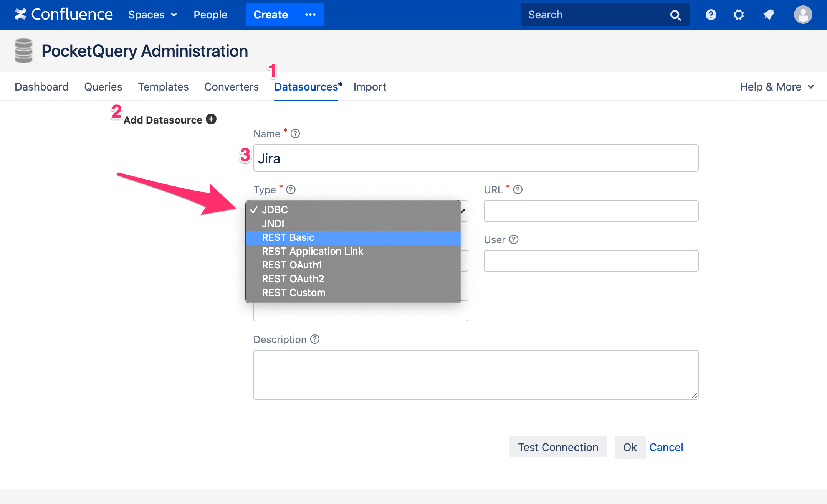Focus the Search field
Screen dimensions: 827x504
[x=605, y=15]
